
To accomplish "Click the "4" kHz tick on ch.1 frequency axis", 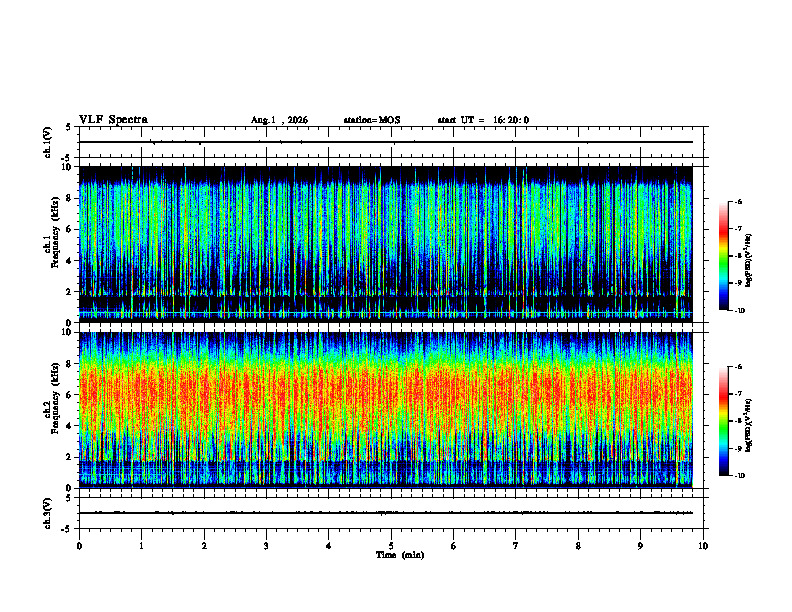I will (x=69, y=260).
